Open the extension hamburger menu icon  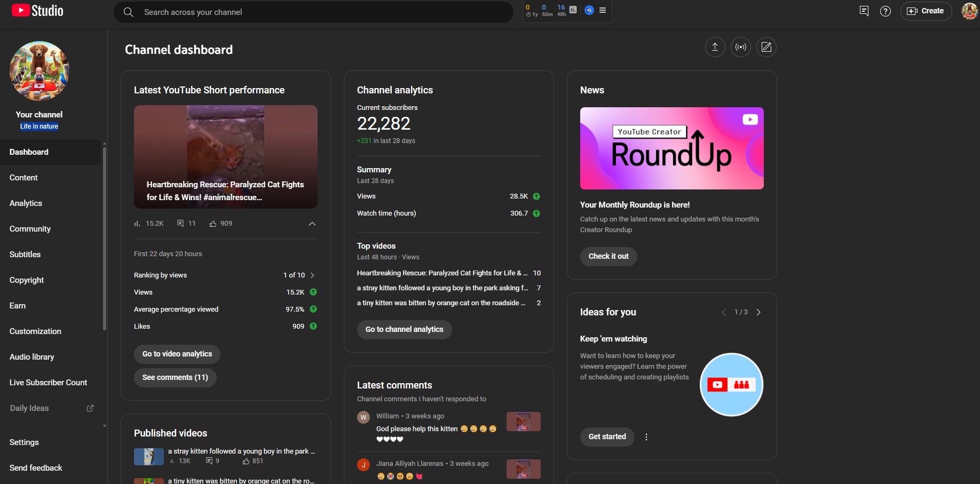point(603,10)
